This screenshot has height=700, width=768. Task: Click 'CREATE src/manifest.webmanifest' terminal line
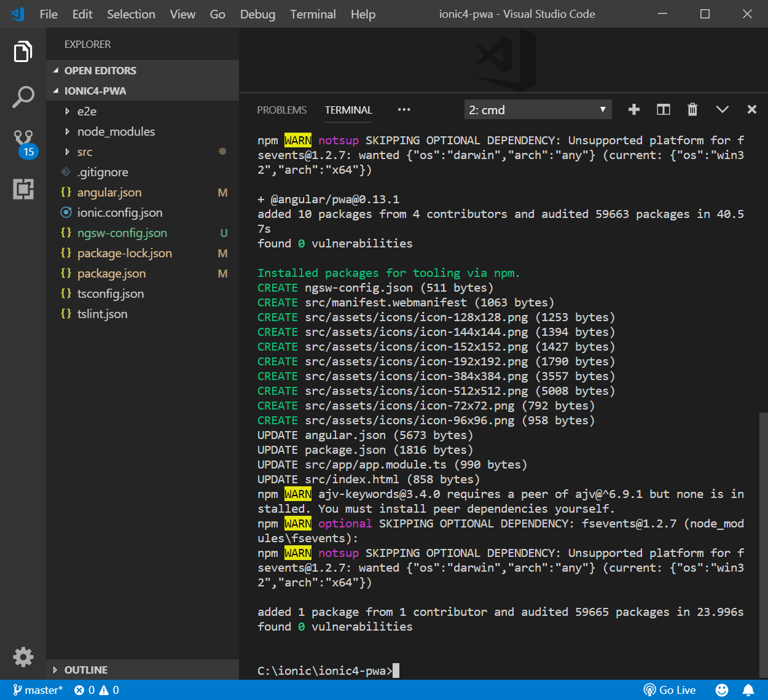point(406,303)
